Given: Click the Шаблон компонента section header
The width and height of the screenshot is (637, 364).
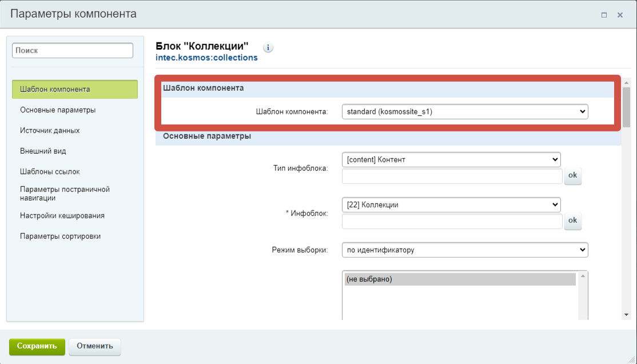Looking at the screenshot, I should click(x=388, y=89).
